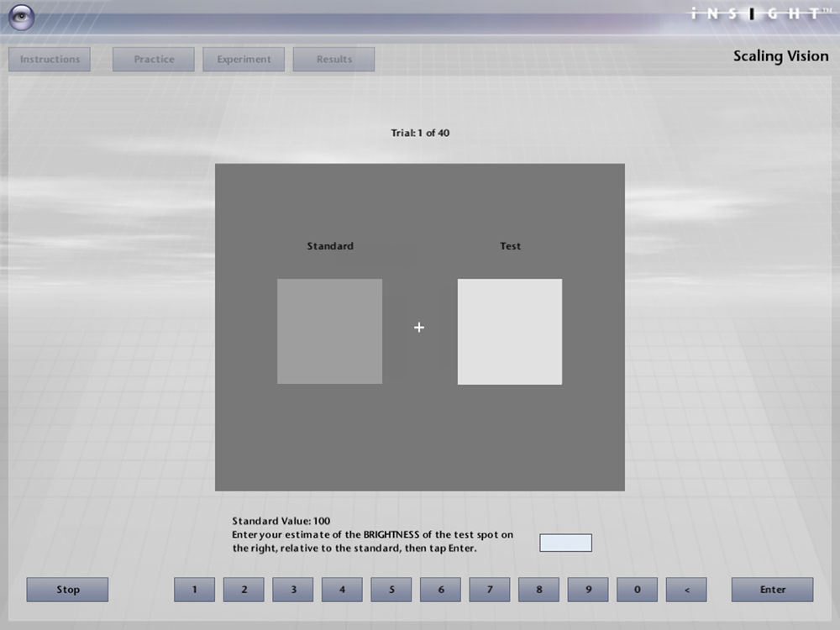Tap the number 9 key
This screenshot has height=630, width=840.
pos(588,590)
